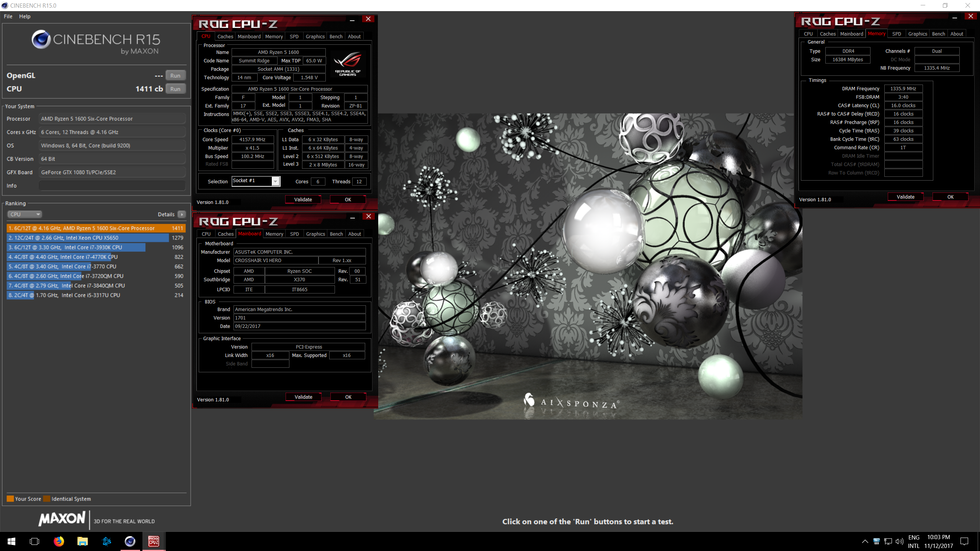
Task: Click the ROG Republic of Gamers logo
Action: point(348,64)
